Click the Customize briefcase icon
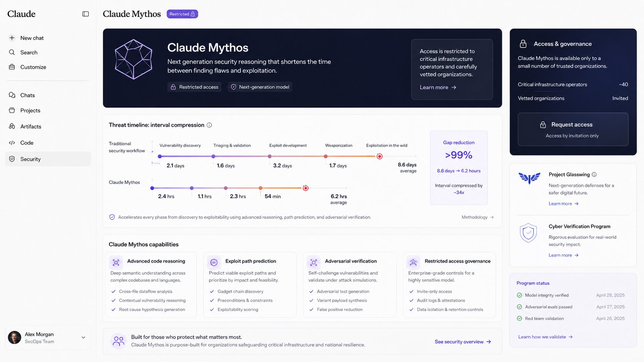 tap(12, 67)
